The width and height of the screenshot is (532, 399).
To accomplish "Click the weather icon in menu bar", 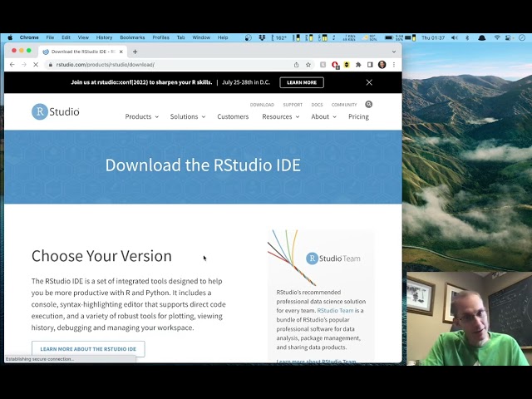I will click(365, 37).
